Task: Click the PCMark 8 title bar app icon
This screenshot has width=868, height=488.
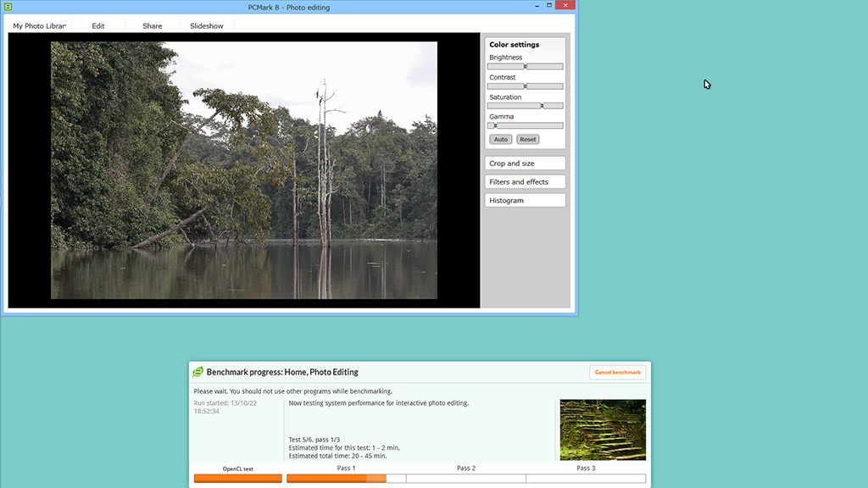Action: tap(8, 7)
